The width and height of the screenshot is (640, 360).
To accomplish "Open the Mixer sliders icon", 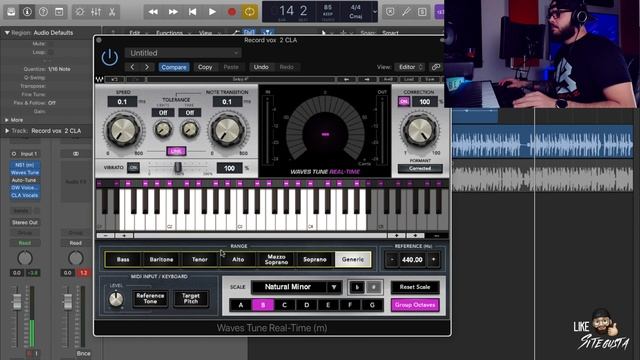I will click(96, 12).
